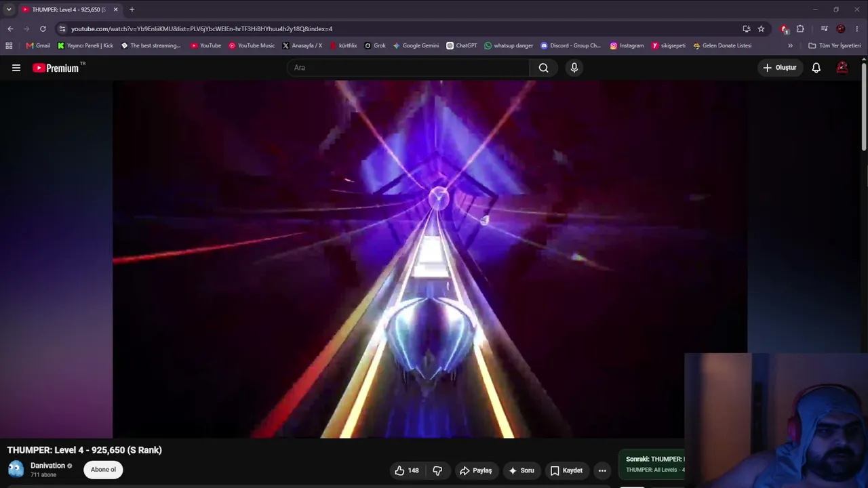Open kürtflix bookmark
This screenshot has width=868, height=488.
pyautogui.click(x=343, y=45)
